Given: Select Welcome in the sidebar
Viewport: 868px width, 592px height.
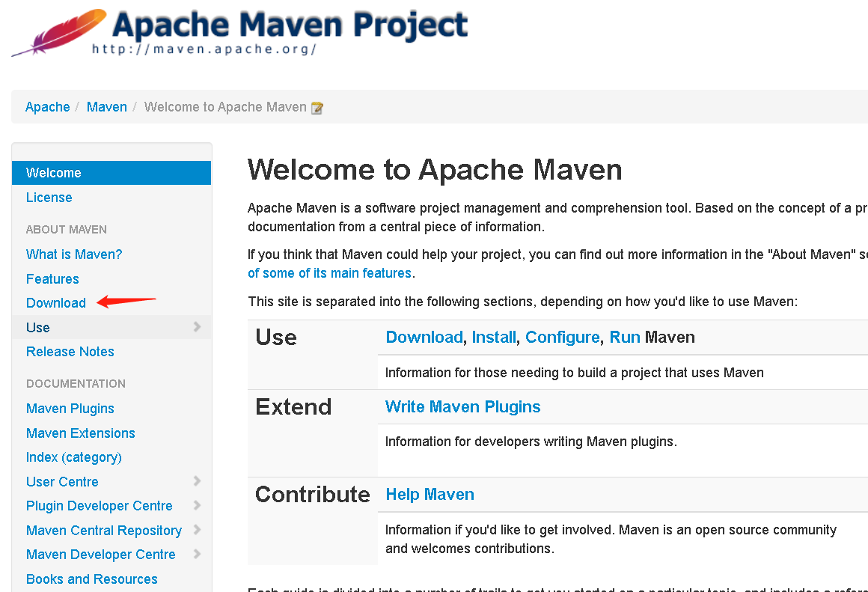Looking at the screenshot, I should (x=111, y=173).
